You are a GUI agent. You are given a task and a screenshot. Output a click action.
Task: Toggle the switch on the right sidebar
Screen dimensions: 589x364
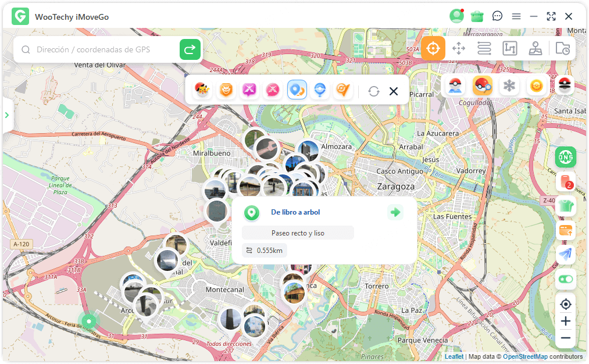pyautogui.click(x=565, y=279)
